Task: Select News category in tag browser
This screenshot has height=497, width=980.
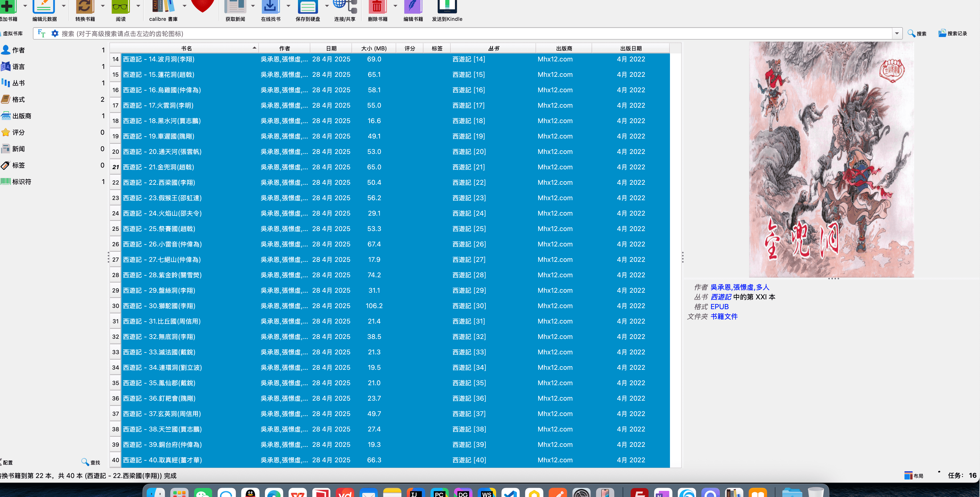Action: 53,149
